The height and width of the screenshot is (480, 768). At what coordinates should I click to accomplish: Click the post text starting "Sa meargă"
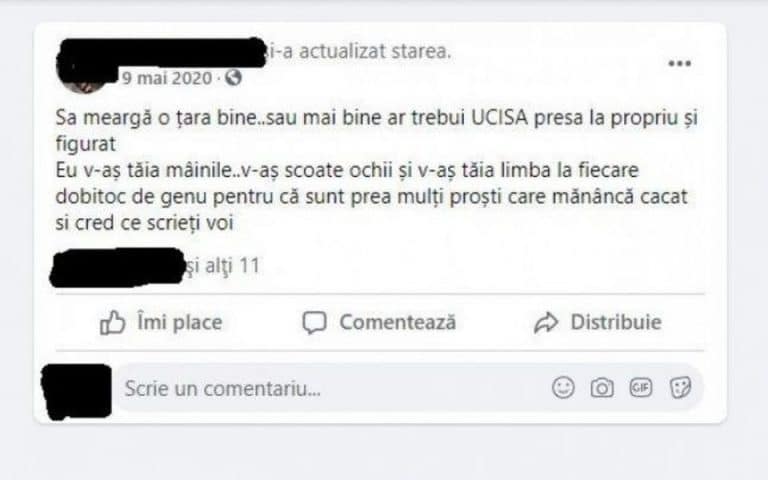(x=376, y=170)
